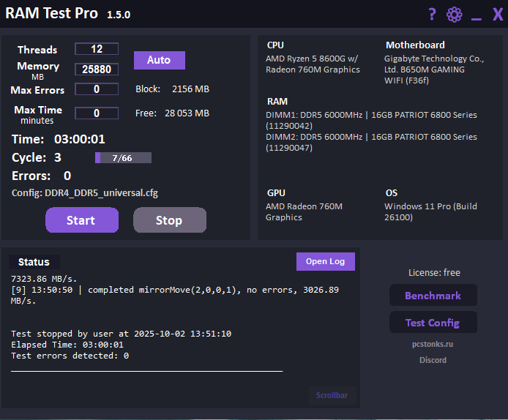508x420 pixels.
Task: Click the Status header label
Action: [x=34, y=262]
